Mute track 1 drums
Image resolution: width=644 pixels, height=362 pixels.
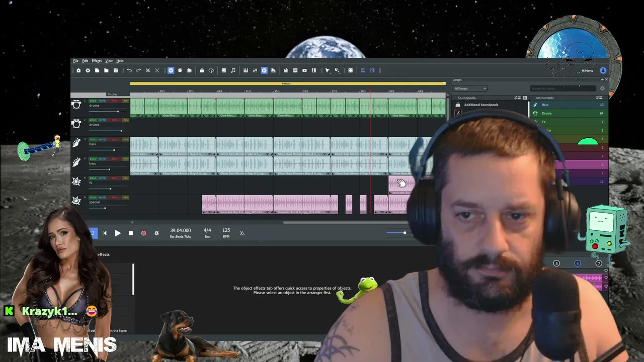pyautogui.click(x=102, y=101)
